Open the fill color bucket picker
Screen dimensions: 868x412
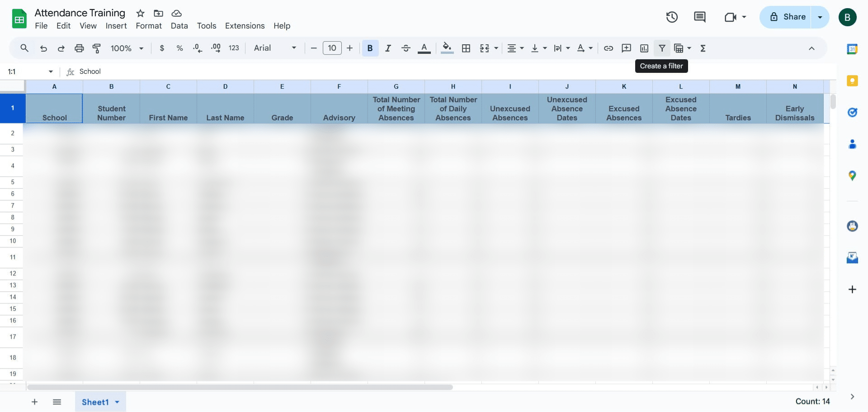[447, 48]
